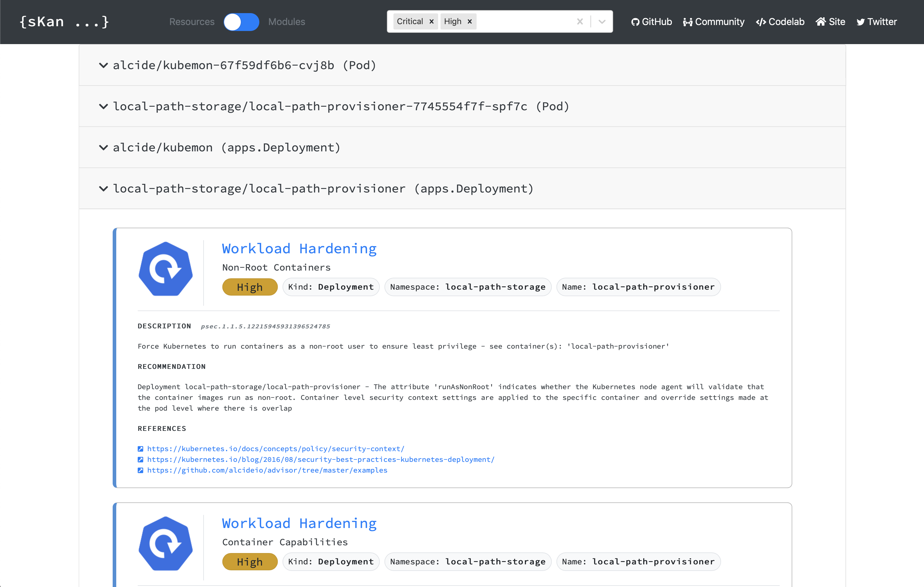The width and height of the screenshot is (924, 587).
Task: Open the alcideio advisor examples GitHub link
Action: (267, 470)
